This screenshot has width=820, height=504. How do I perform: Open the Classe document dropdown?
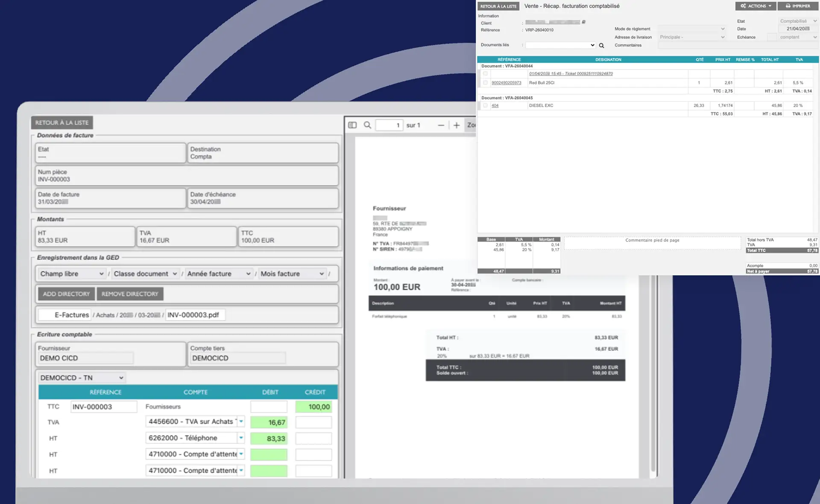pos(145,274)
